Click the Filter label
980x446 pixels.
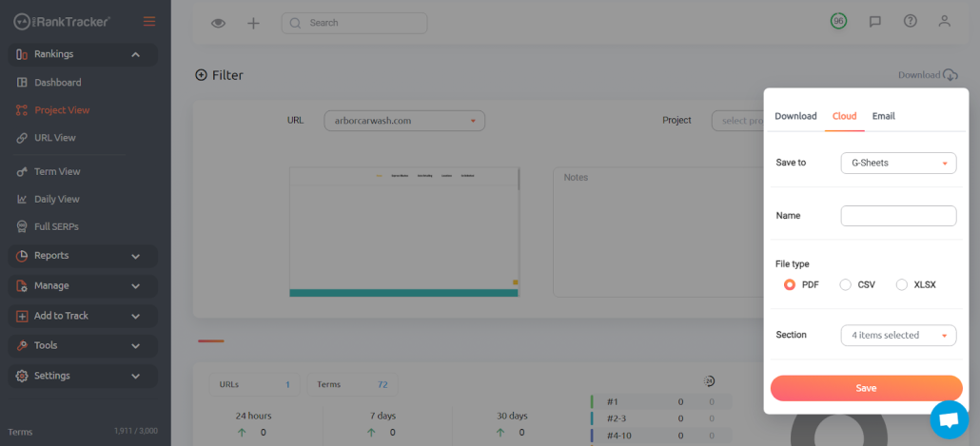(x=227, y=75)
